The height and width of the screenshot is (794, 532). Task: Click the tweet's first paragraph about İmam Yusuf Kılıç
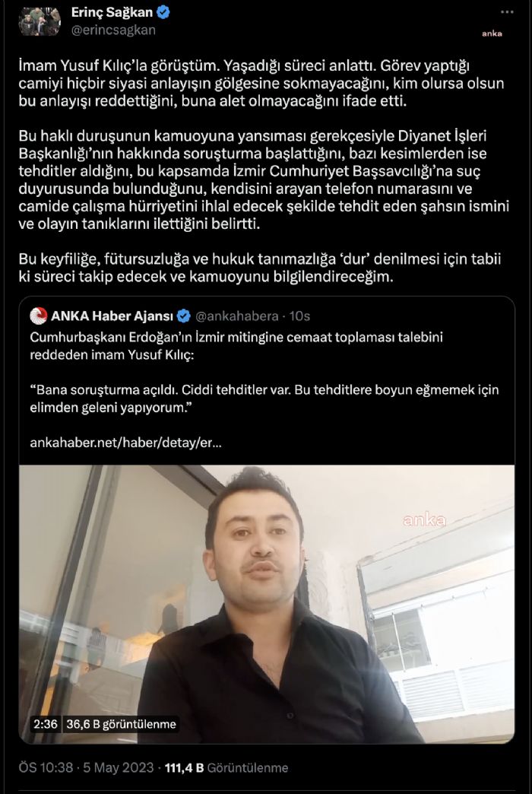click(x=261, y=83)
